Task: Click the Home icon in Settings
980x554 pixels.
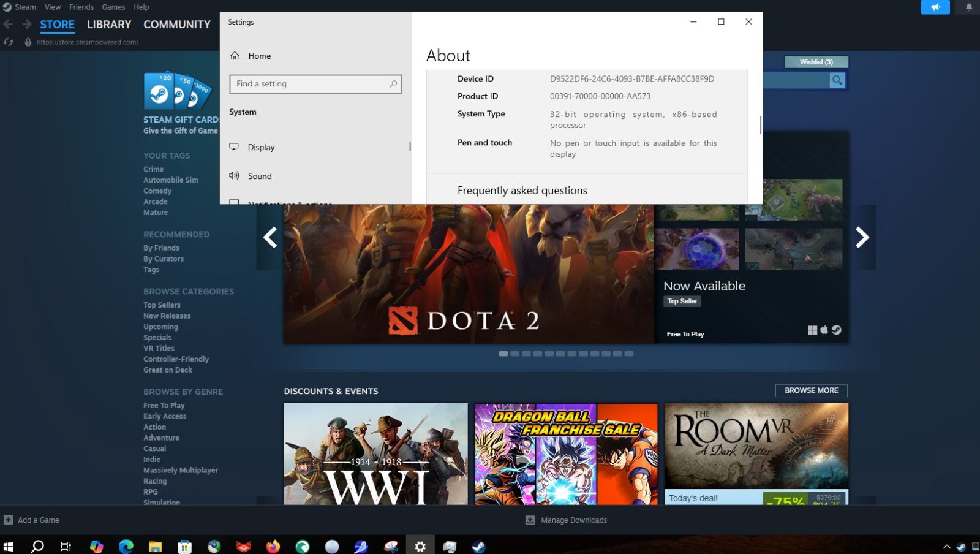Action: pos(235,56)
